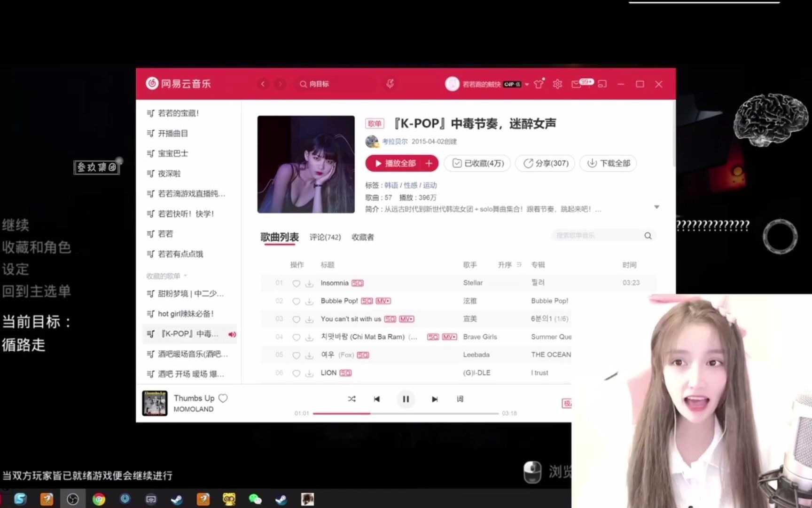Image resolution: width=812 pixels, height=508 pixels.
Task: Like the song Bubble Pop! with heart
Action: (296, 301)
